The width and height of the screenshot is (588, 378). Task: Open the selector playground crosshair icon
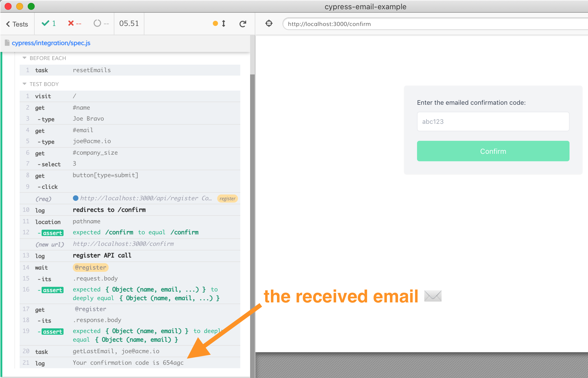tap(269, 23)
